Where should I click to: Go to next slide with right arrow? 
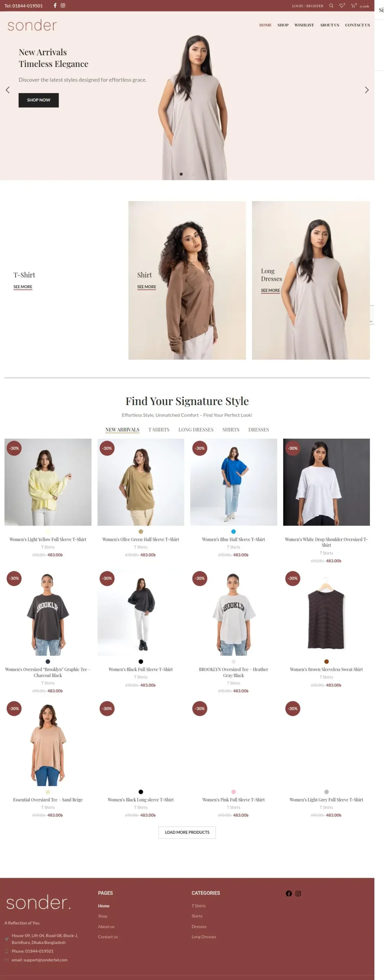click(366, 90)
